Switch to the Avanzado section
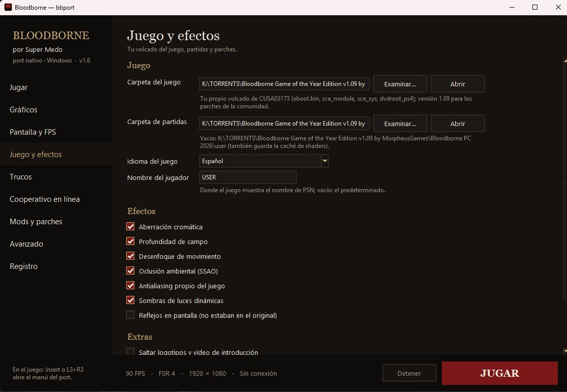This screenshot has height=392, width=567. point(56,244)
